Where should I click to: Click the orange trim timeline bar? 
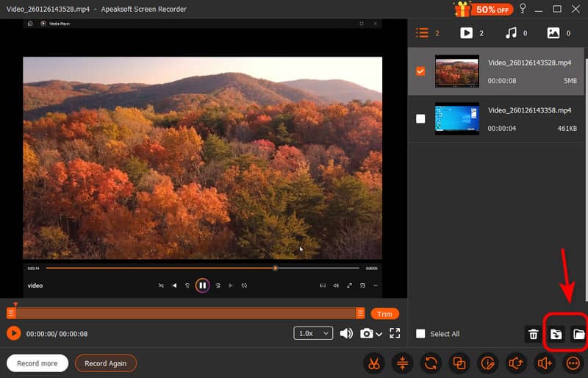click(184, 313)
